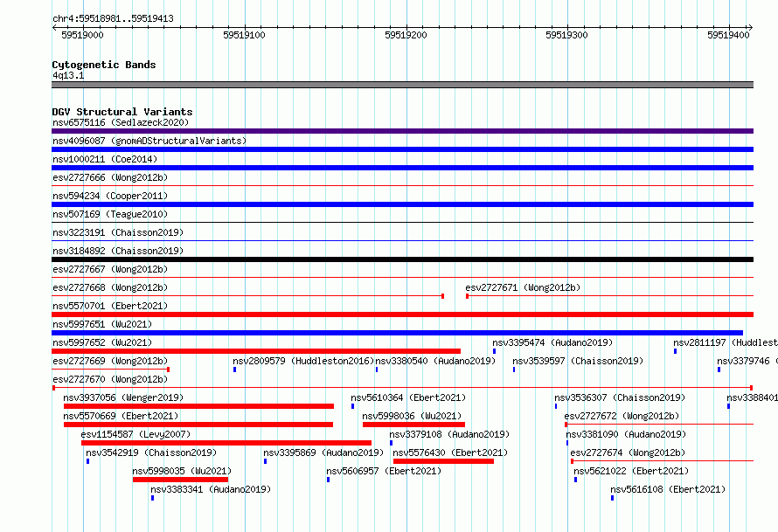This screenshot has height=532, width=778.
Task: Open esv2727666 (Wong2012b) variant label
Action: click(x=110, y=177)
